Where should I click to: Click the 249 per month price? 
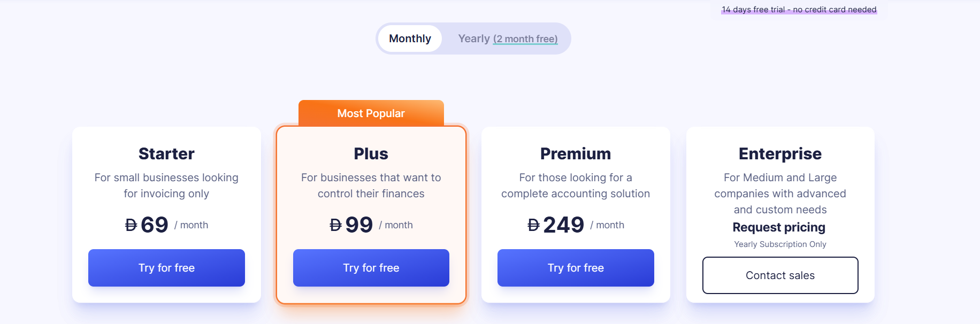click(x=563, y=225)
